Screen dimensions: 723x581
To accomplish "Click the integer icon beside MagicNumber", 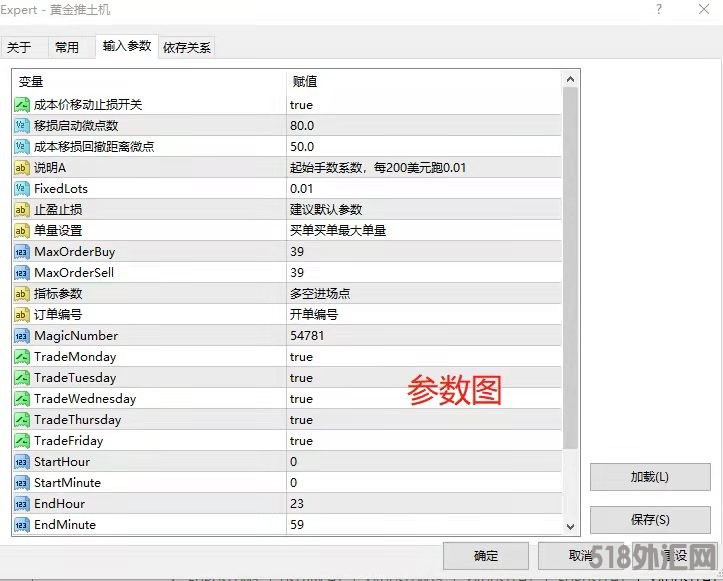I will 22,336.
